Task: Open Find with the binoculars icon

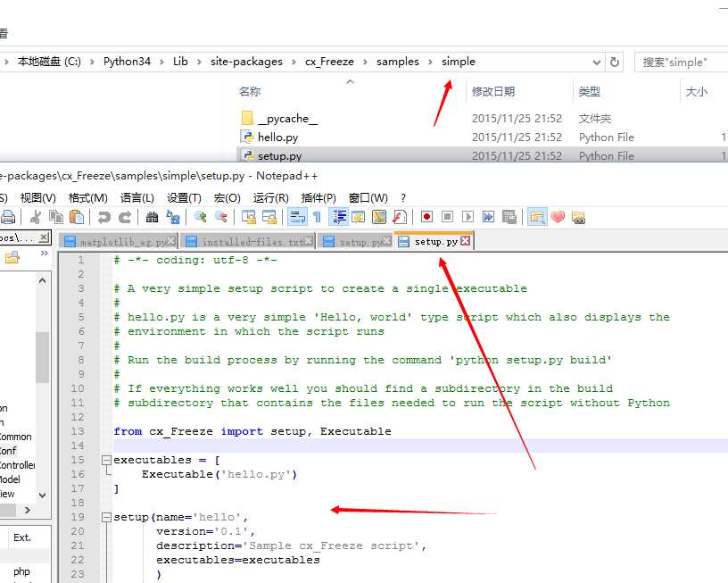Action: tap(152, 217)
